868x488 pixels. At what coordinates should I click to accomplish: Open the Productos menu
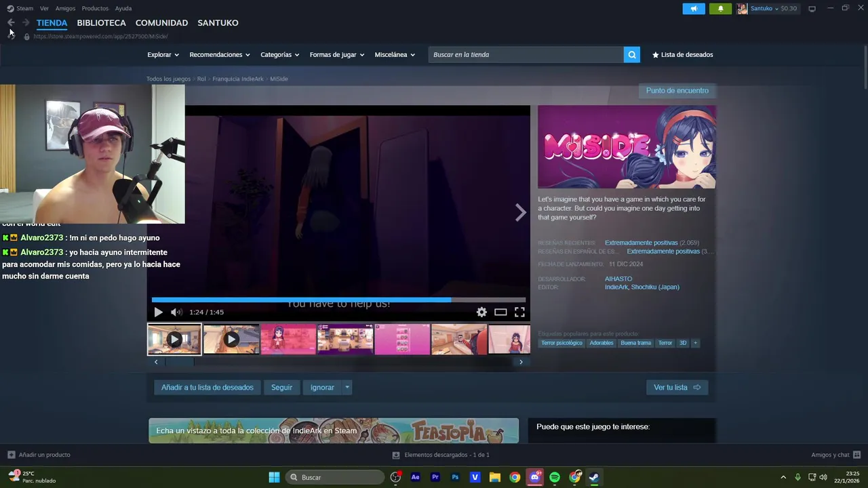[95, 8]
